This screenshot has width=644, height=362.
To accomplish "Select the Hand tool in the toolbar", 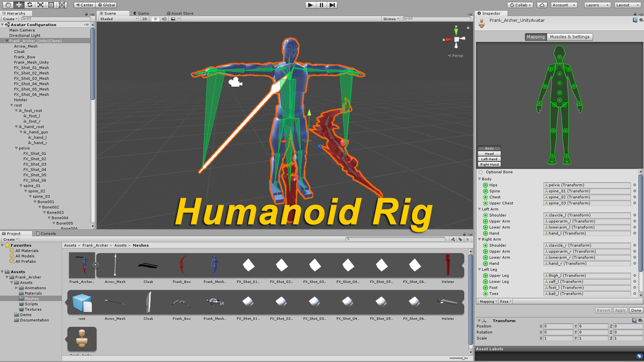I will coord(8,5).
